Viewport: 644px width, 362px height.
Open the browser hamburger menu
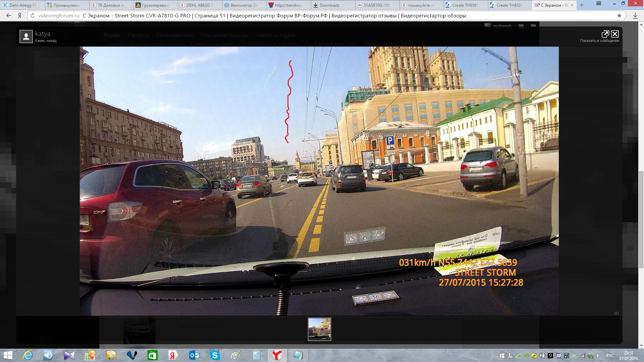coord(599,4)
